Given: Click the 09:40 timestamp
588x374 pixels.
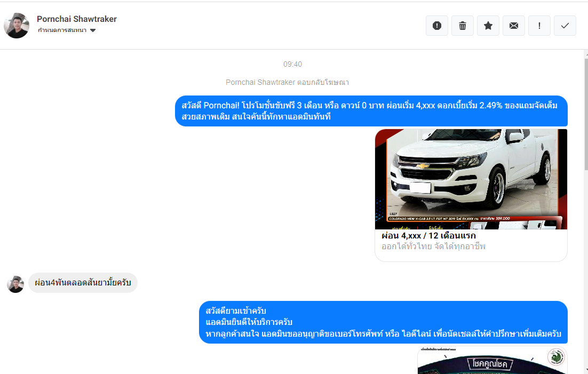Looking at the screenshot, I should coord(292,64).
